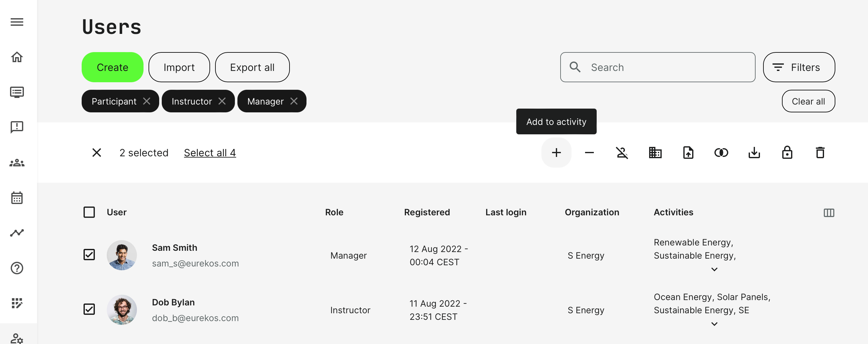Remove the Instructor filter chip
Image resolution: width=868 pixels, height=344 pixels.
[x=222, y=101]
